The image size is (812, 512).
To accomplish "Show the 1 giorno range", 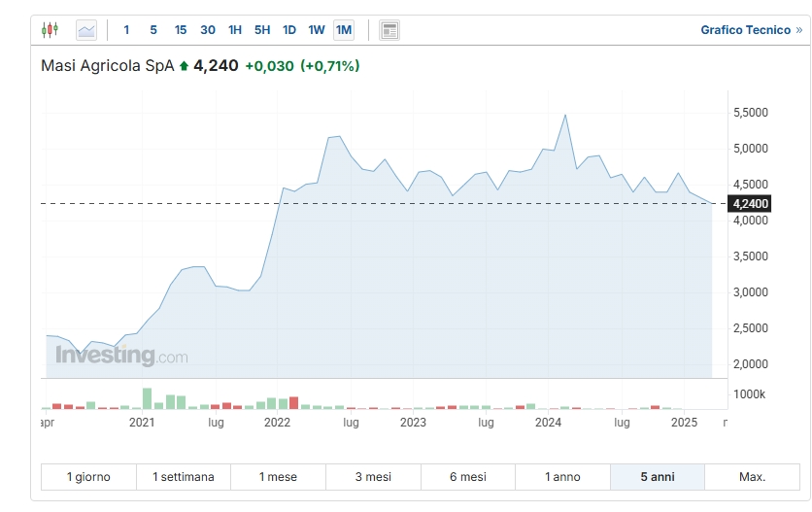I will click(x=88, y=477).
